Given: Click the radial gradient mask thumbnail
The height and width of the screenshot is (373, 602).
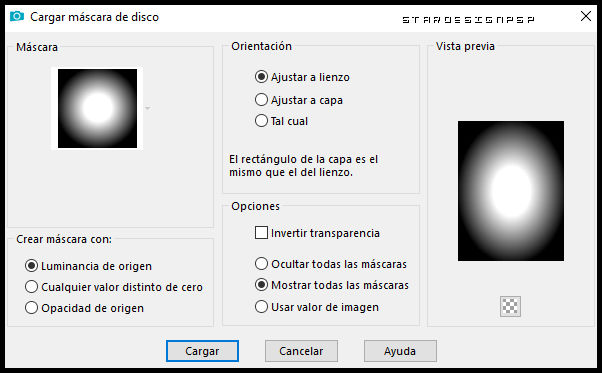Looking at the screenshot, I should (97, 108).
